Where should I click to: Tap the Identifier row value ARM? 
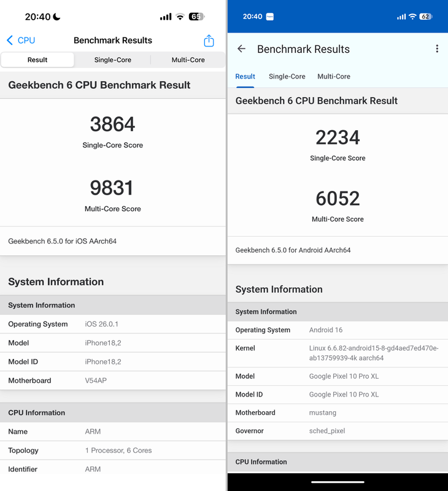click(93, 469)
